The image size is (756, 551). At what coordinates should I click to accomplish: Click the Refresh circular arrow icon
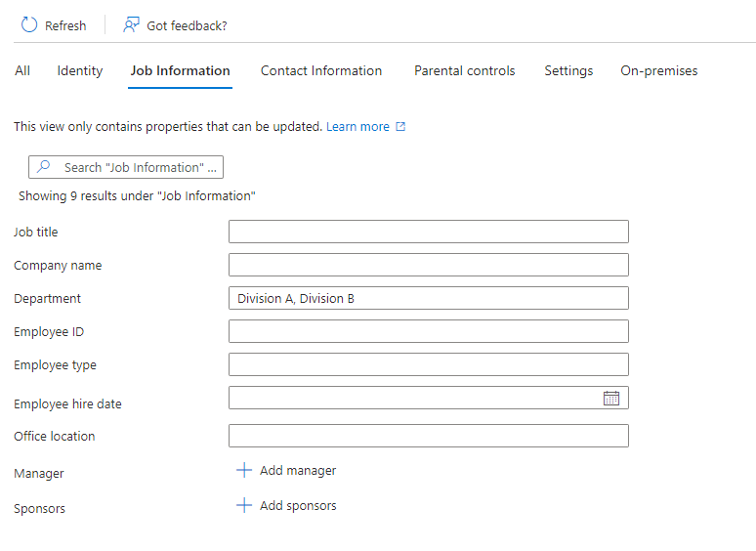pos(29,25)
